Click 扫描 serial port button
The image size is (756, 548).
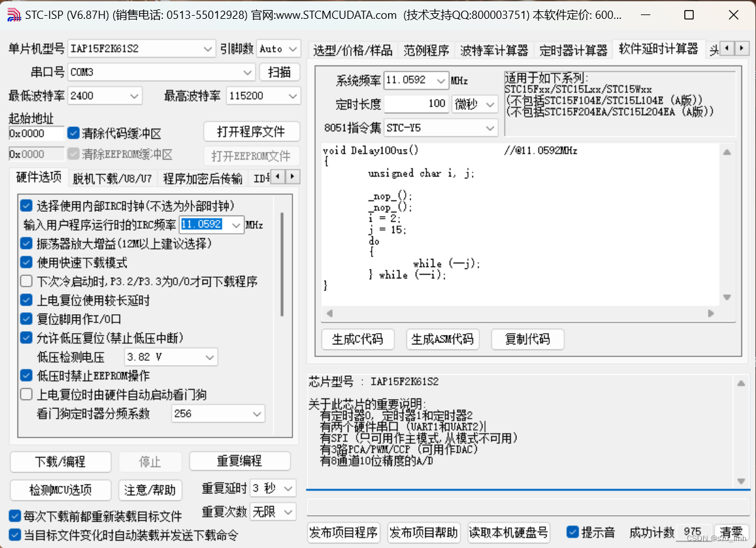(279, 72)
